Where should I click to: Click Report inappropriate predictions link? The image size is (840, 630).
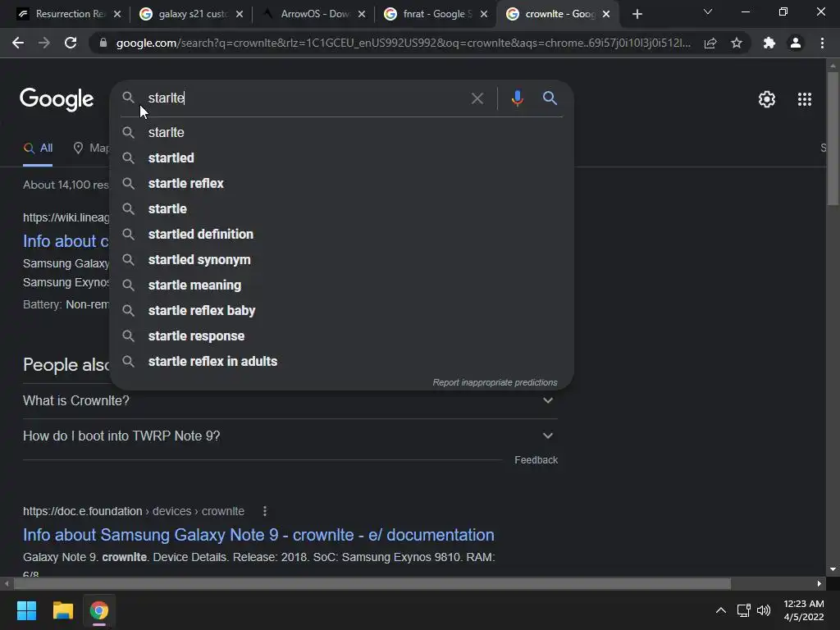click(495, 382)
